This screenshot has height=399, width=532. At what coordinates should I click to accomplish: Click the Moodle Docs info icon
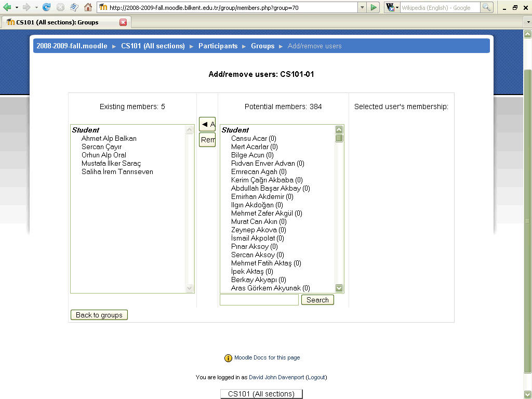pyautogui.click(x=229, y=358)
